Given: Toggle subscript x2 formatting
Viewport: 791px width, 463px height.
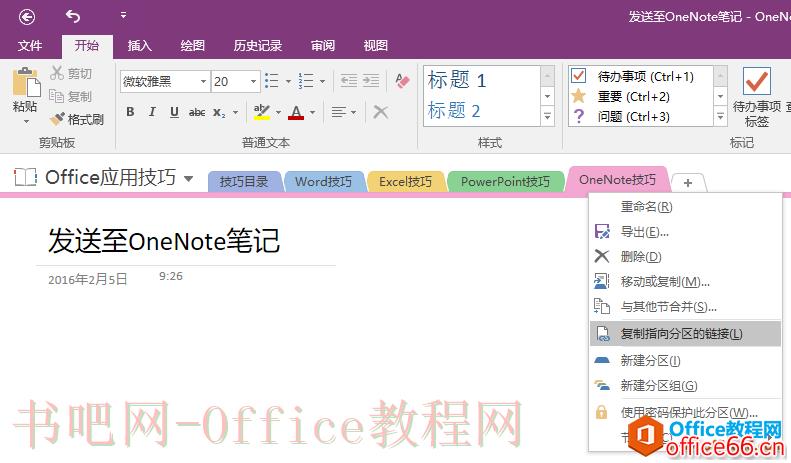Looking at the screenshot, I should (x=218, y=112).
